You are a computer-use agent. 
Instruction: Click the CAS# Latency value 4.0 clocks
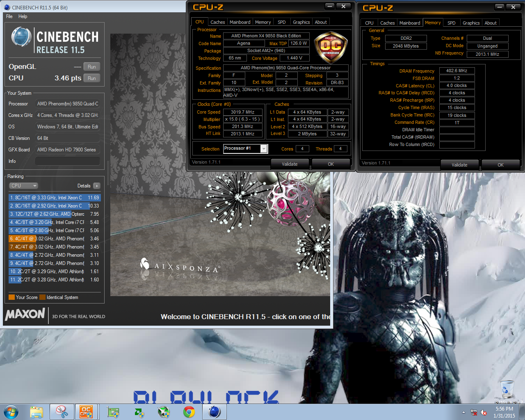[x=457, y=85]
